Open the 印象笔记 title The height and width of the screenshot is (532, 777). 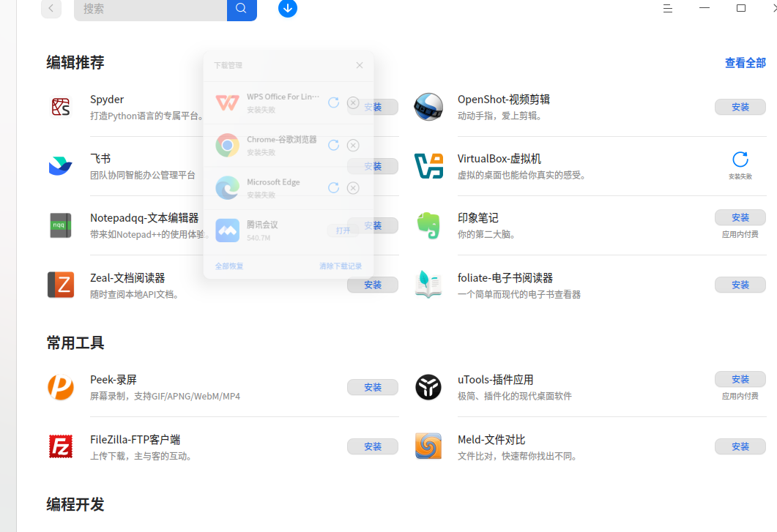tap(477, 218)
